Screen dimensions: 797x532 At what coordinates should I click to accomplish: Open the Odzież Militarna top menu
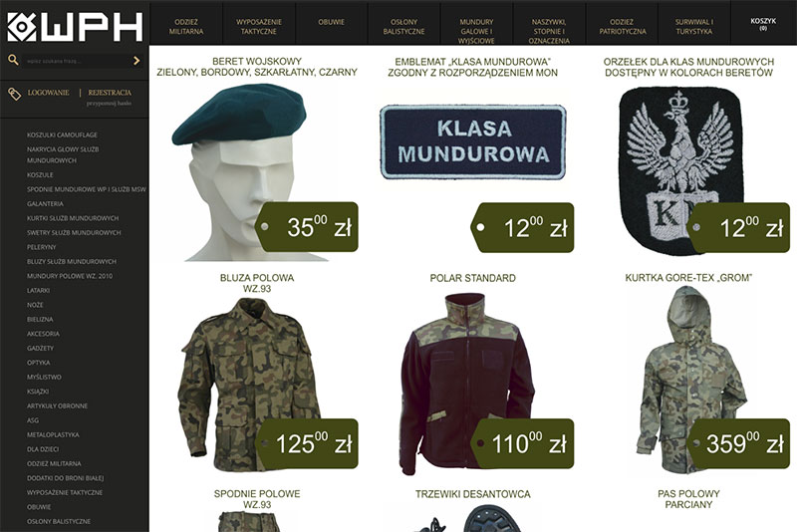pos(186,27)
